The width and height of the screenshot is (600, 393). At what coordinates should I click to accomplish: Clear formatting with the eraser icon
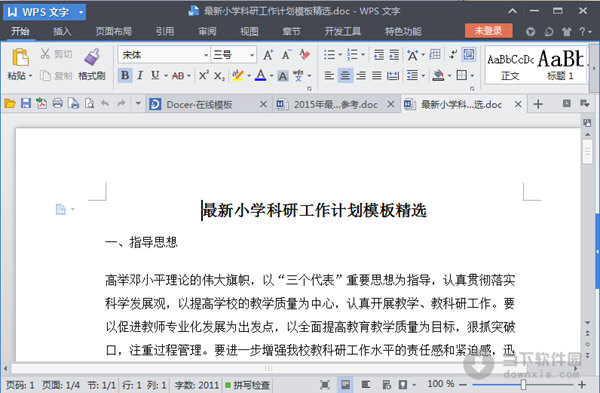pos(305,55)
